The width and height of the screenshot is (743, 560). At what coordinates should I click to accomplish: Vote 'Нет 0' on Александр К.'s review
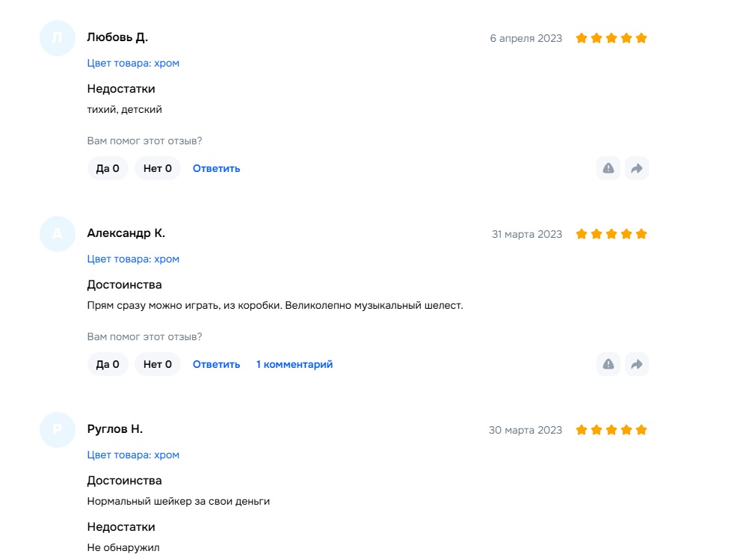pyautogui.click(x=158, y=364)
